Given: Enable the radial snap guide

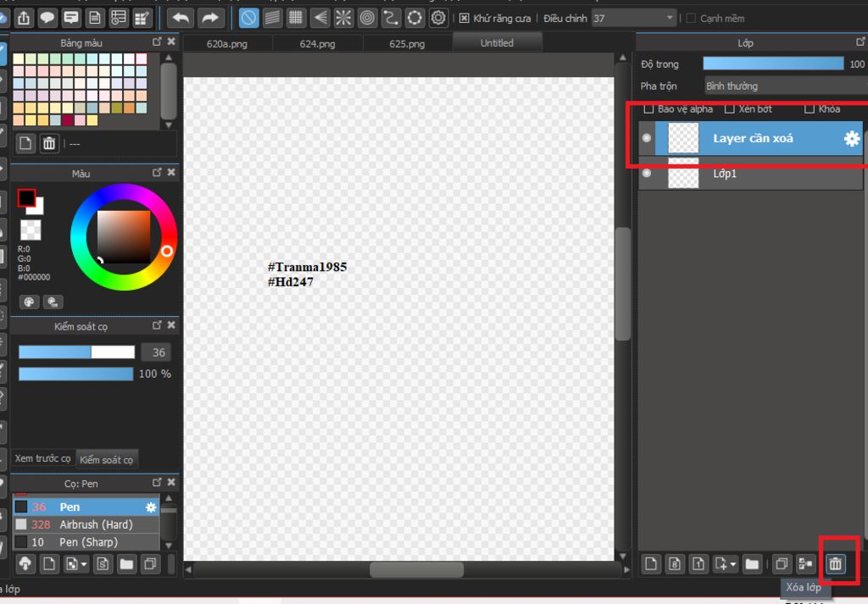Looking at the screenshot, I should pyautogui.click(x=343, y=19).
